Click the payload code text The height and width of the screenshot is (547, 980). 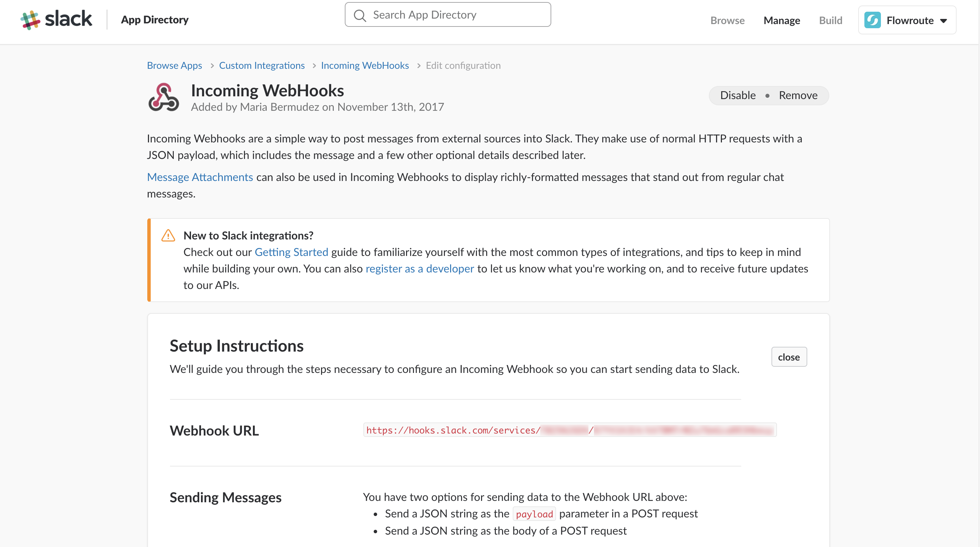tap(534, 514)
